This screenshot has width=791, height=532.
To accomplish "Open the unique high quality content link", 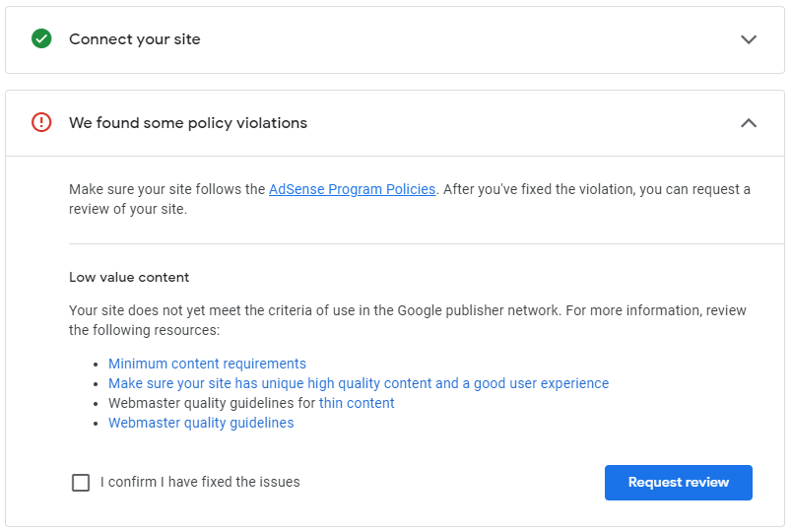I will [x=359, y=383].
